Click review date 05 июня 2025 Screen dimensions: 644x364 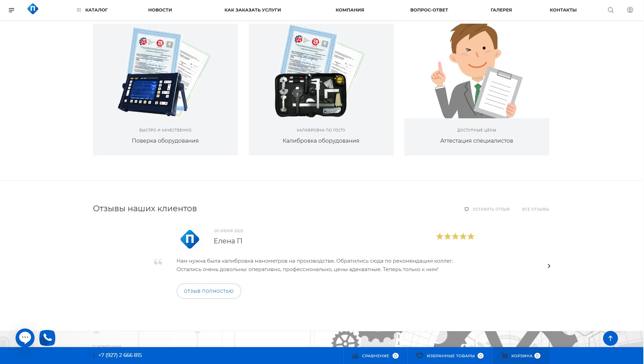tap(229, 231)
